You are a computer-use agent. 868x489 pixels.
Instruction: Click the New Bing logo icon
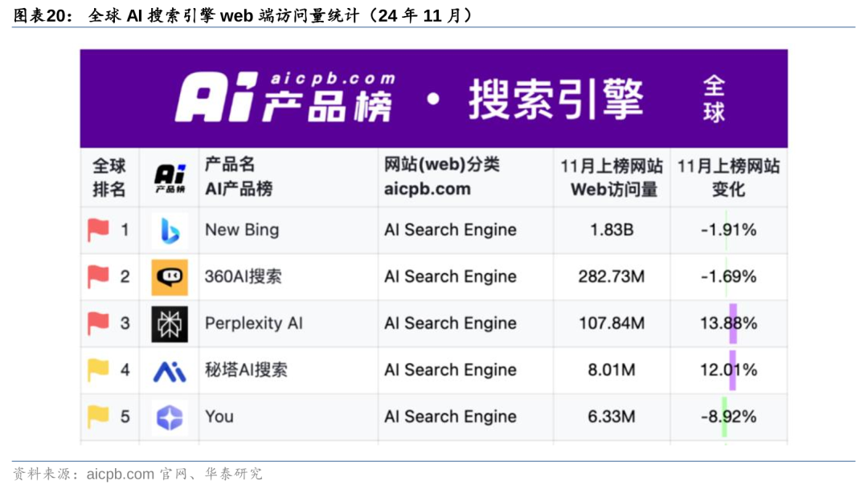click(x=169, y=230)
